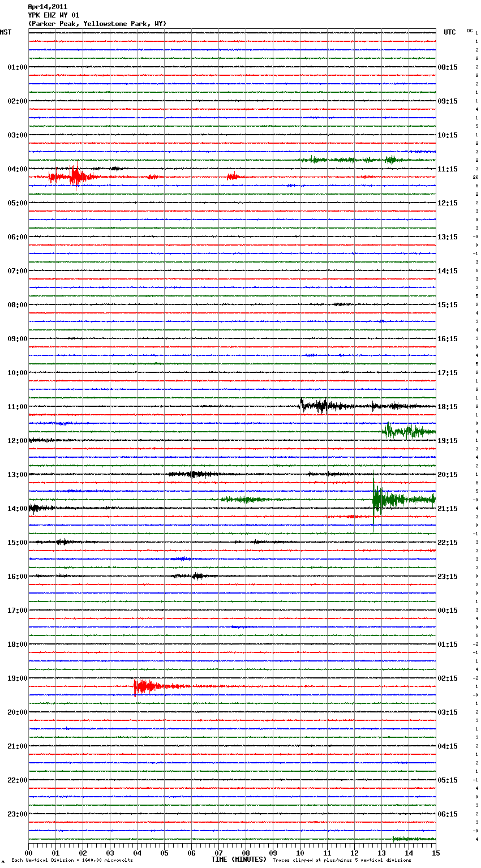Screen dimensions: 481x868
Task: Click the 06:15 UTC row label
Action: click(448, 814)
